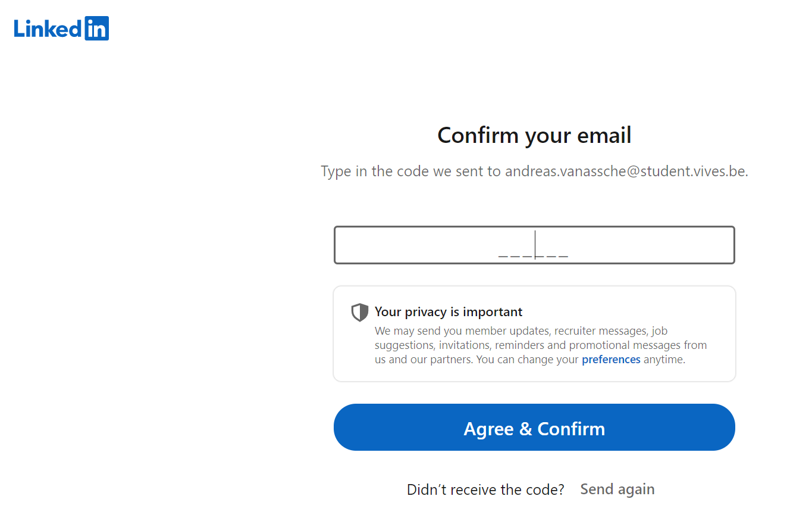Click the word "Confirm" on the blue button
Screen dimensions: 812x521
571,429
